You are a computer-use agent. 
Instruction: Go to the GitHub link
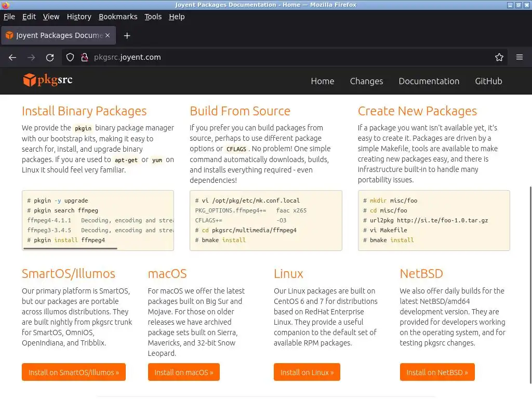[x=488, y=81]
